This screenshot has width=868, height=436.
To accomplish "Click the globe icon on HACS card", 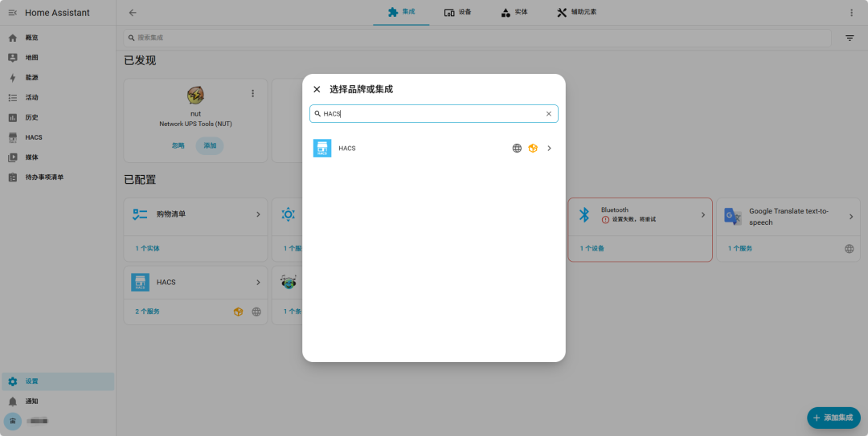I will pyautogui.click(x=256, y=312).
